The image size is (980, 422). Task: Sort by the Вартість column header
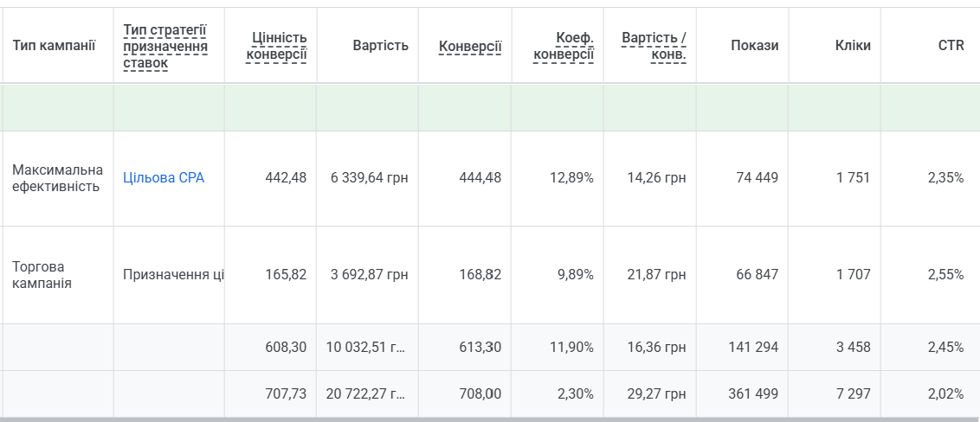tap(380, 46)
